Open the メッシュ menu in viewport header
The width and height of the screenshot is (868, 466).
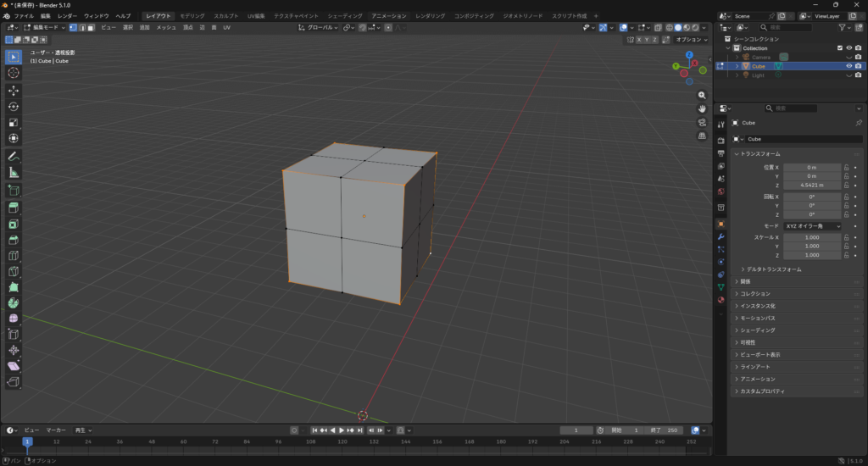tap(165, 27)
